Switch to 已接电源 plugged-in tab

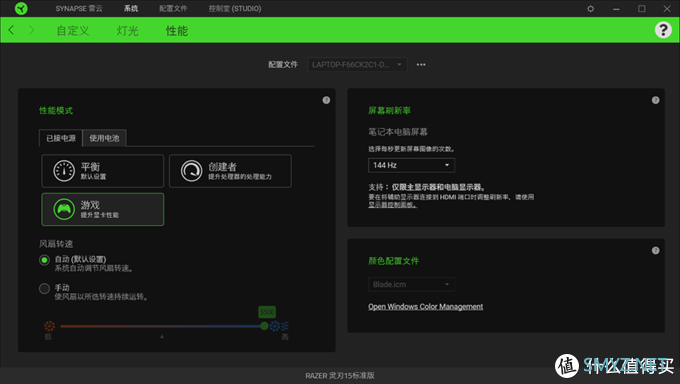coord(61,138)
